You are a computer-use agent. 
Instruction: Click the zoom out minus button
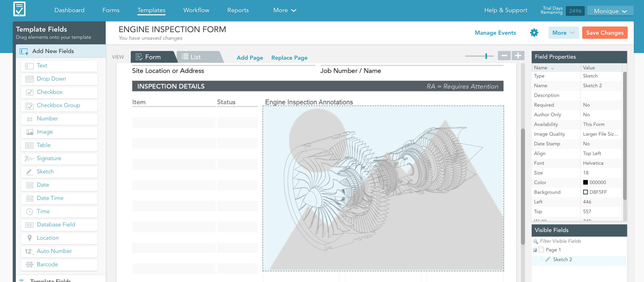coord(504,56)
